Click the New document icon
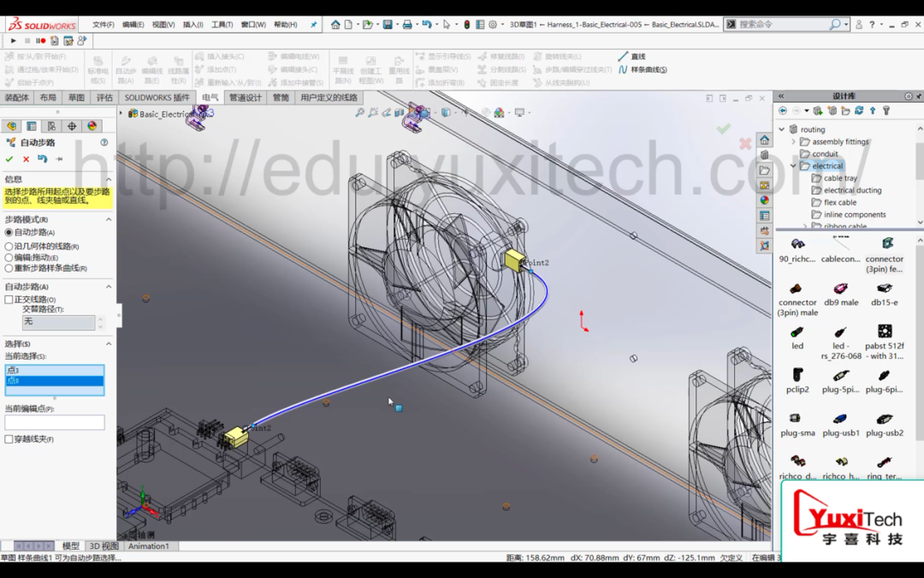 [349, 24]
